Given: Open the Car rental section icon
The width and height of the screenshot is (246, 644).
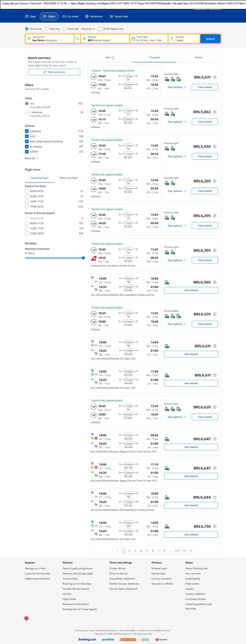Looking at the screenshot, I should point(64,17).
